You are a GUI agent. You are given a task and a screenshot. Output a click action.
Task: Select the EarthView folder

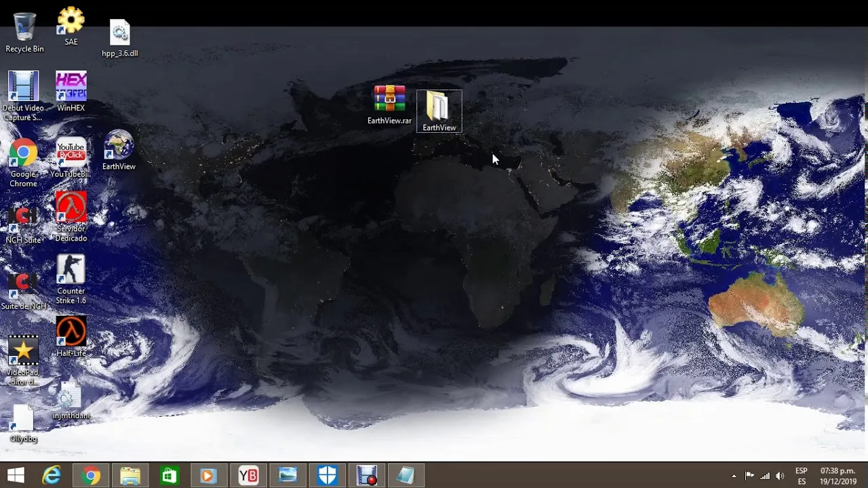tap(439, 111)
